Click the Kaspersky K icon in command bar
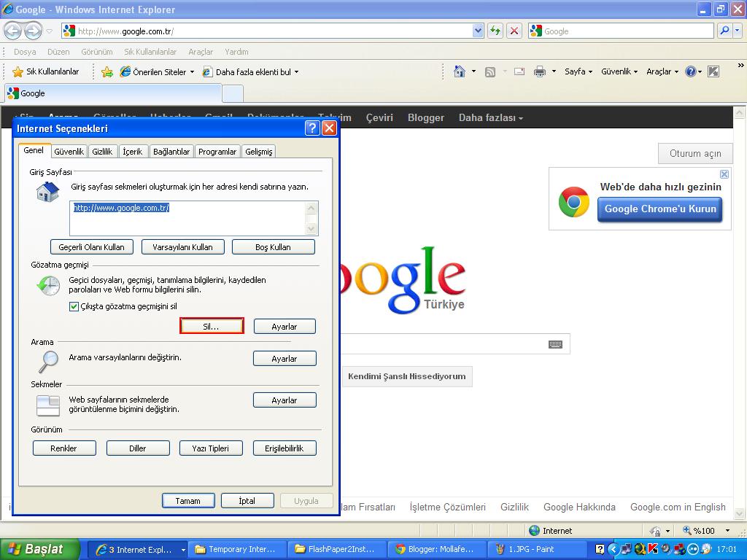 click(x=713, y=71)
